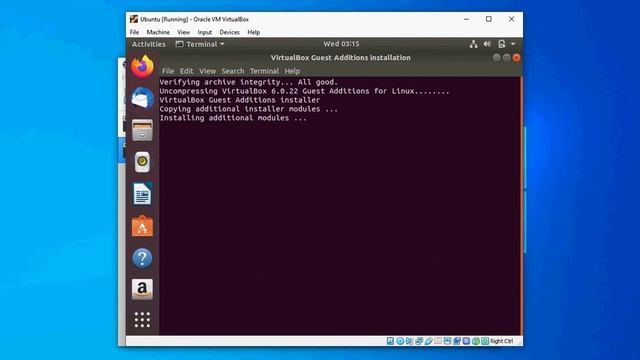Screen dimensions: 640x360
Task: Open LibreOffice Writer from the dock
Action: pos(142,194)
